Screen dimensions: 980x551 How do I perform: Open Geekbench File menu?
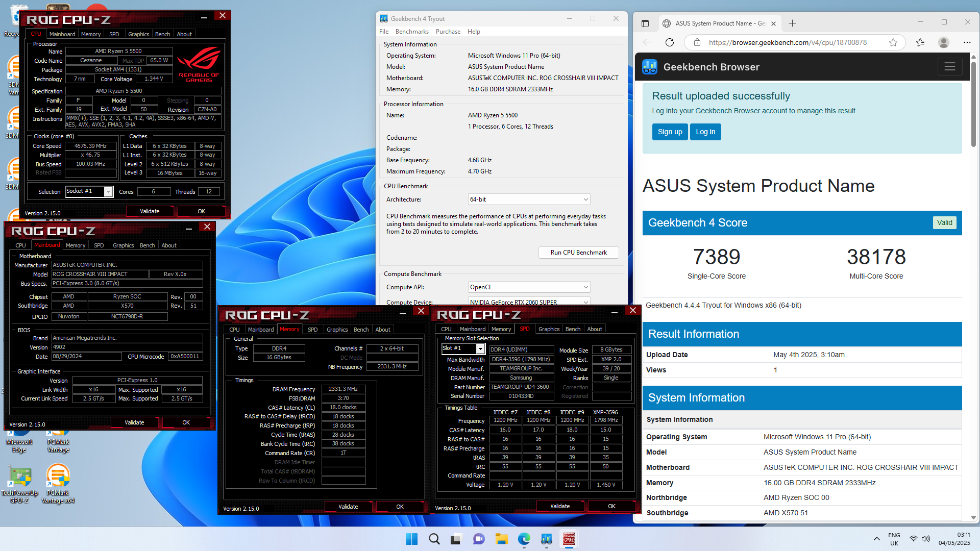384,32
